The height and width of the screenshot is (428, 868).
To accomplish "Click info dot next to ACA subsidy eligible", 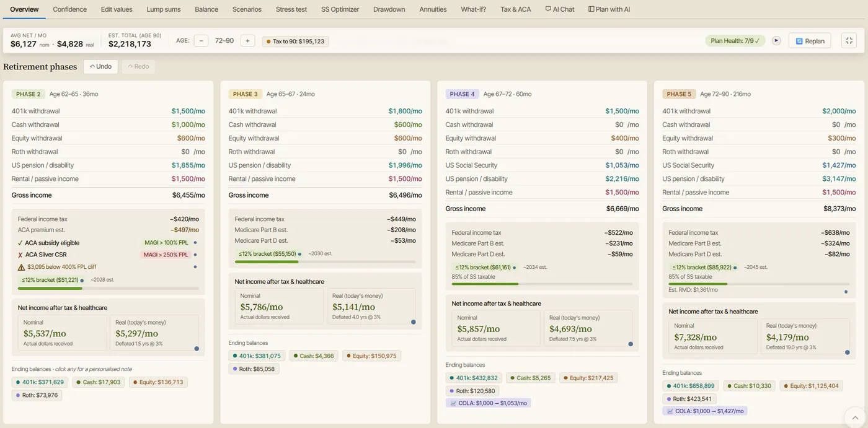I will pos(195,243).
